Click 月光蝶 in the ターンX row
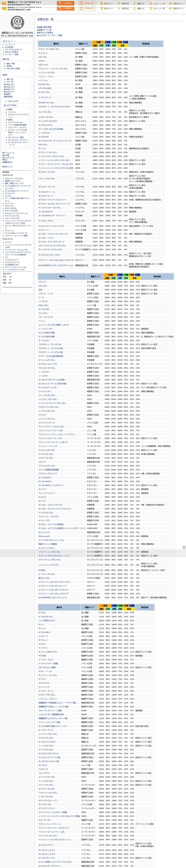186x868 pixels. coord(78,149)
